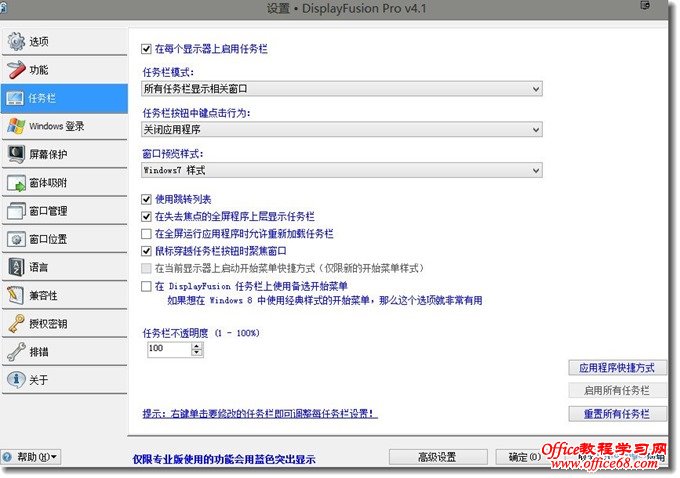The height and width of the screenshot is (478, 680).
Task: Toggle 鼠标穿越任务栏按钮时聚焦窗口 checkbox
Action: pyautogui.click(x=146, y=251)
